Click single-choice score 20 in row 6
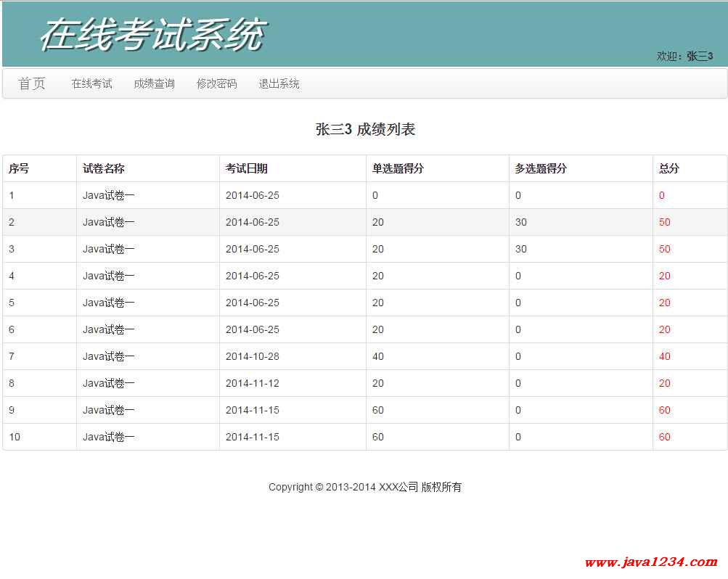728x579 pixels. point(378,329)
